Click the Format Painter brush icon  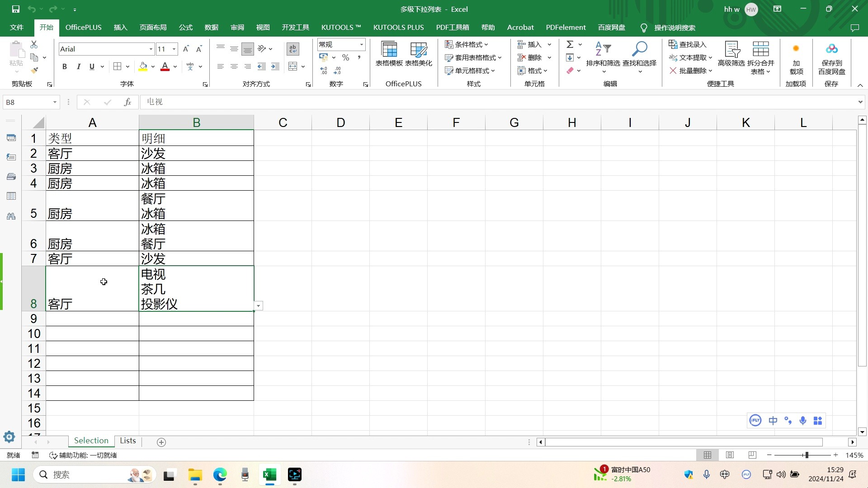pyautogui.click(x=34, y=70)
